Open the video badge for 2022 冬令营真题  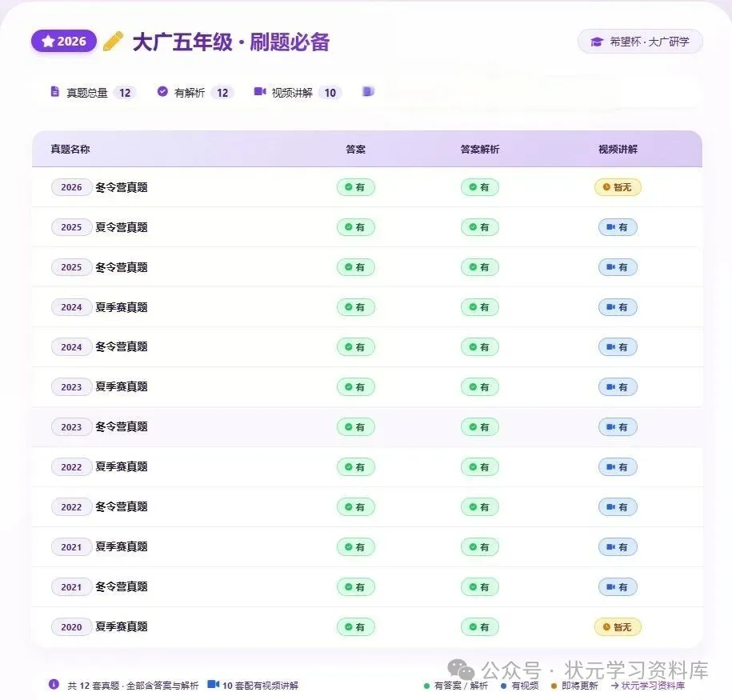[618, 507]
